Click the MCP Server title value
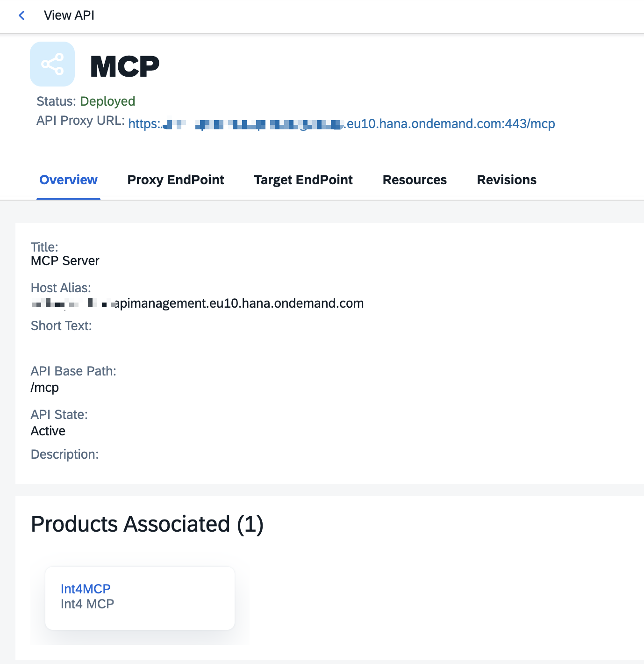Screen dimensions: 644x664 click(65, 261)
